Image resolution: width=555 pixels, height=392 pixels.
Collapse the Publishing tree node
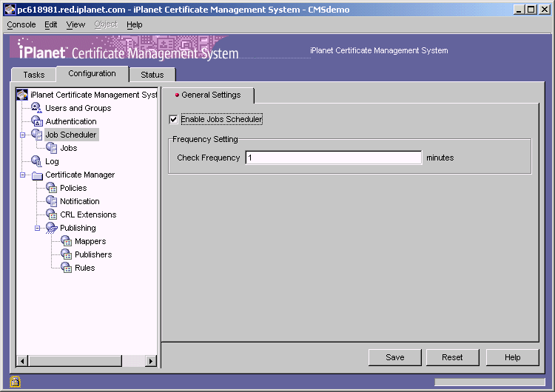[x=38, y=229]
